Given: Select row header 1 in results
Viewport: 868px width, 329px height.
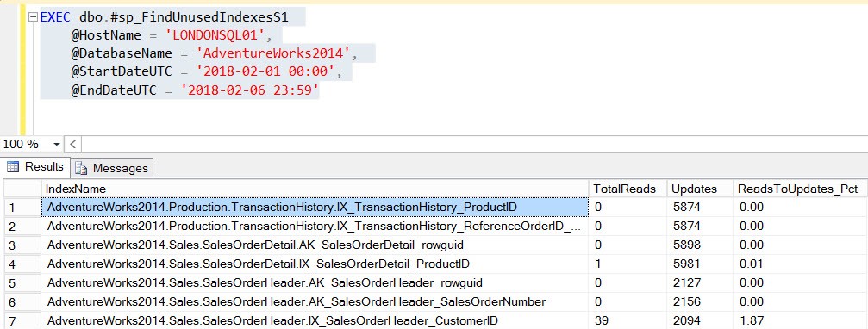Looking at the screenshot, I should [22, 207].
